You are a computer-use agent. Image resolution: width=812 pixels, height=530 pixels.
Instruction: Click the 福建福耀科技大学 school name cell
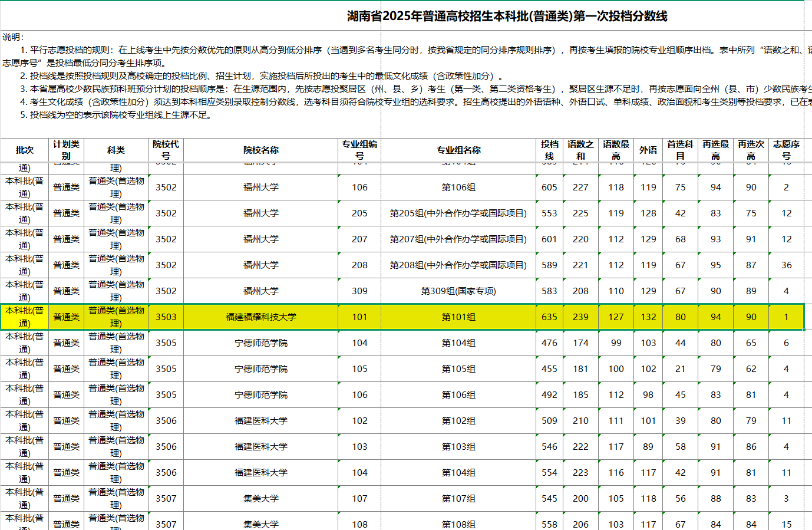pyautogui.click(x=261, y=317)
